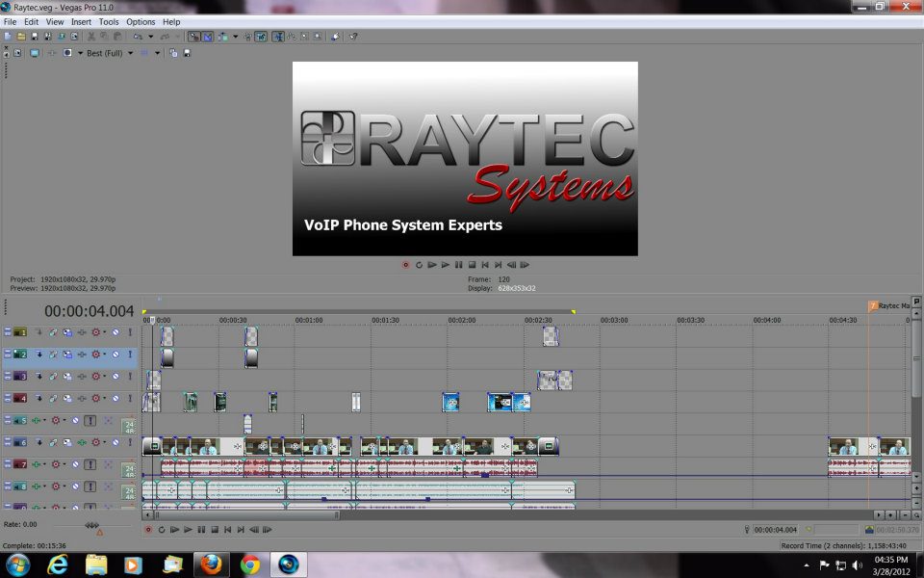924x578 pixels.
Task: Open the Edit menu
Action: pos(31,22)
